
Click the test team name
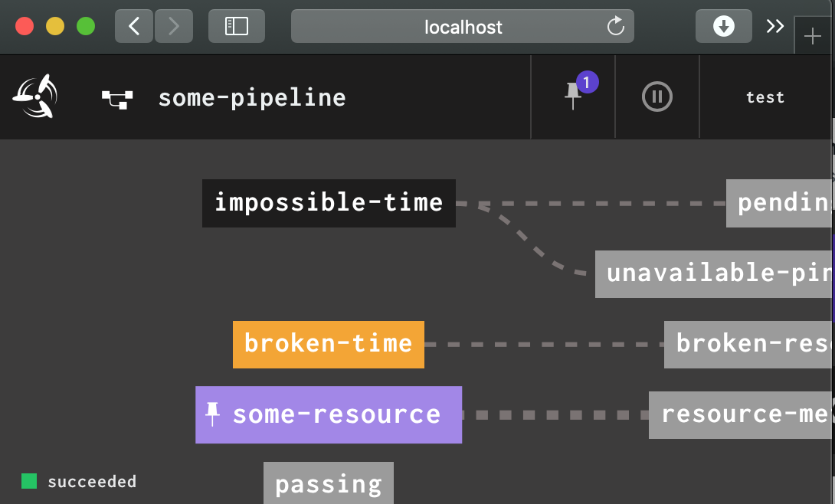[765, 97]
